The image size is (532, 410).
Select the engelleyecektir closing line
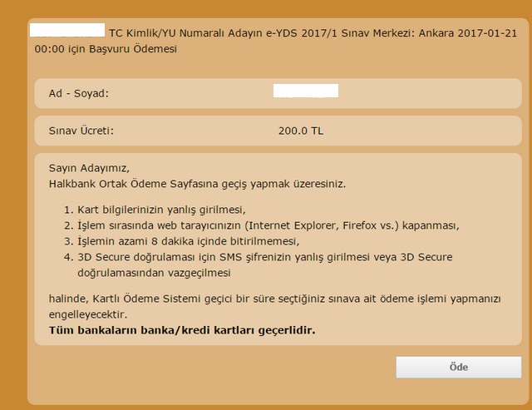coord(88,314)
